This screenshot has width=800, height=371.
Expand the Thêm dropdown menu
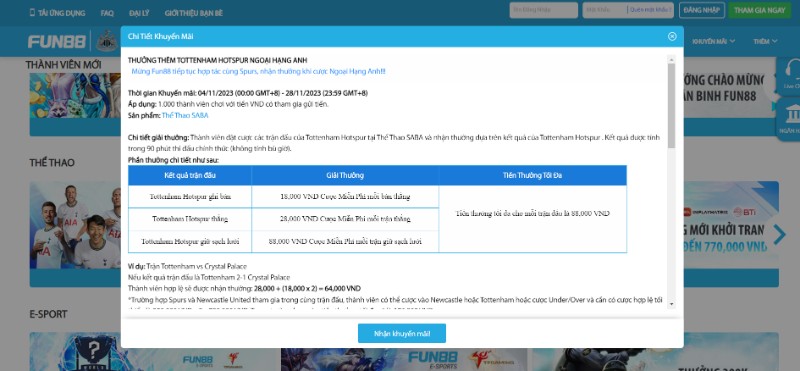pyautogui.click(x=765, y=41)
